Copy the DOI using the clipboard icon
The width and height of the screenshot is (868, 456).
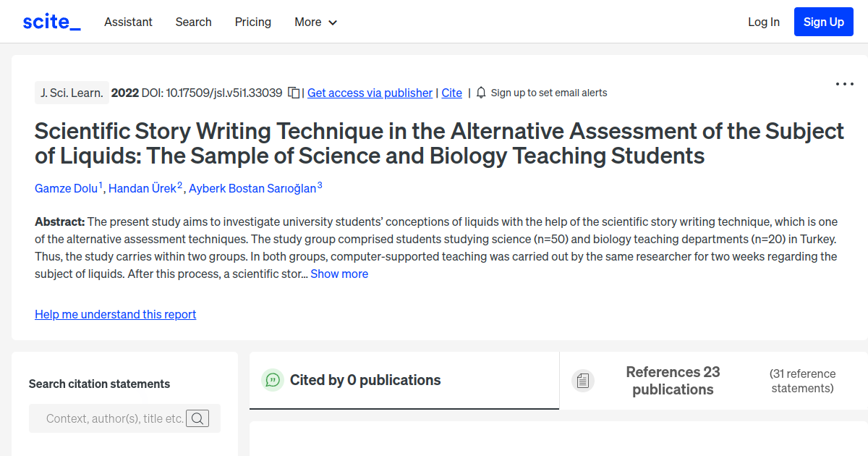tap(294, 93)
